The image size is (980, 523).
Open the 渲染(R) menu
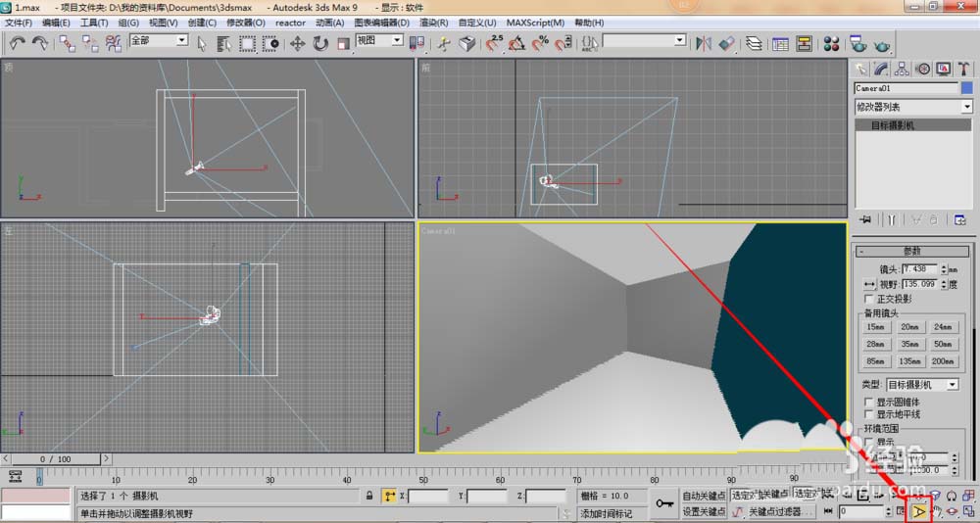click(x=432, y=23)
